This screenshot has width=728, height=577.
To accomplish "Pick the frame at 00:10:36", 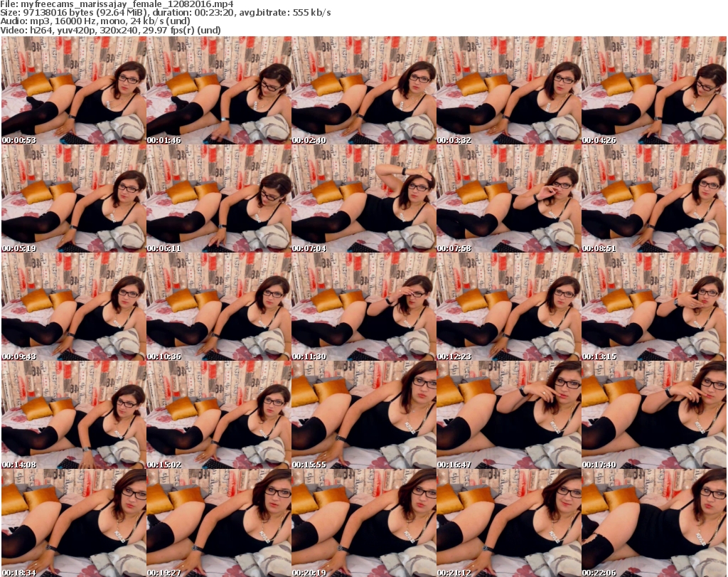I will 219,307.
